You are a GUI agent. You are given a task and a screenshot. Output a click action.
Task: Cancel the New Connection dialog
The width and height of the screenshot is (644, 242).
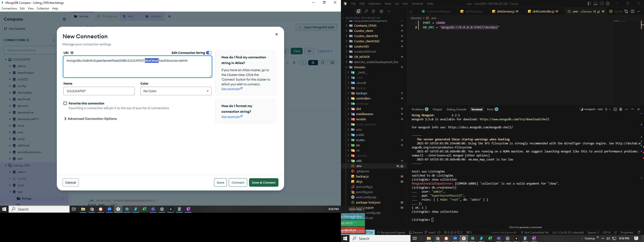(71, 182)
